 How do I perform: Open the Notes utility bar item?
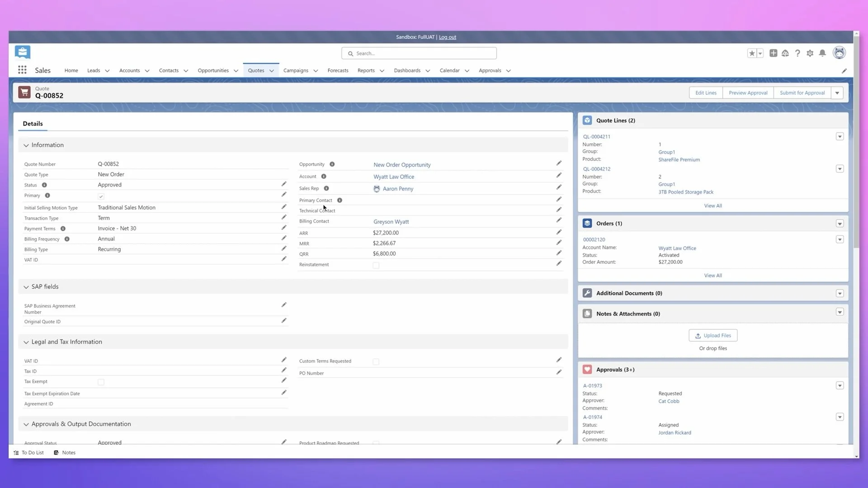tap(65, 452)
